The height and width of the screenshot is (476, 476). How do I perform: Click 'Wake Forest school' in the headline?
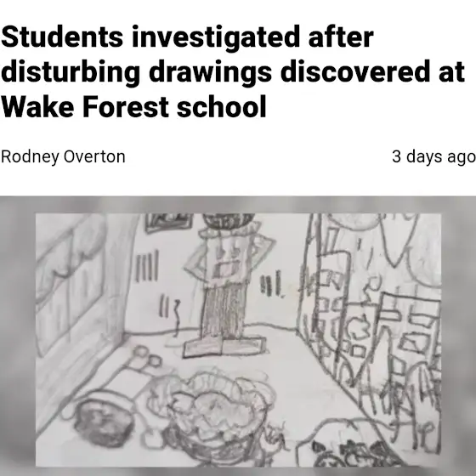(x=133, y=107)
